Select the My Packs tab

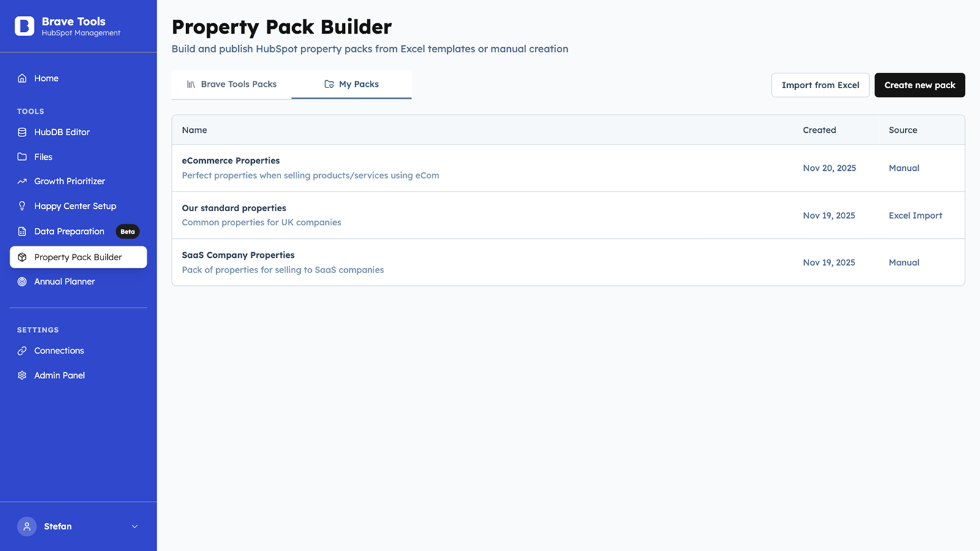[x=351, y=84]
